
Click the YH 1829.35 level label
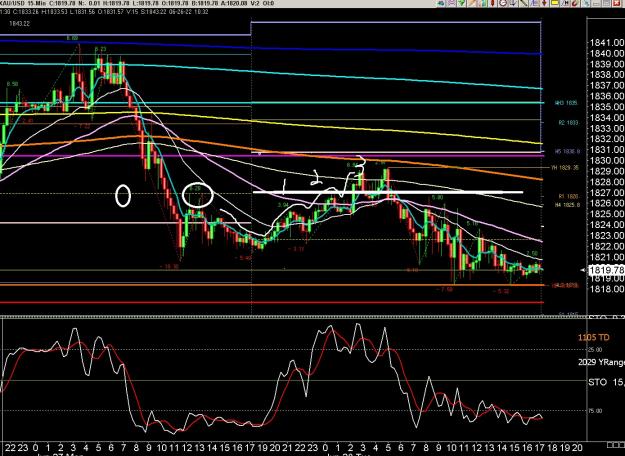click(565, 168)
